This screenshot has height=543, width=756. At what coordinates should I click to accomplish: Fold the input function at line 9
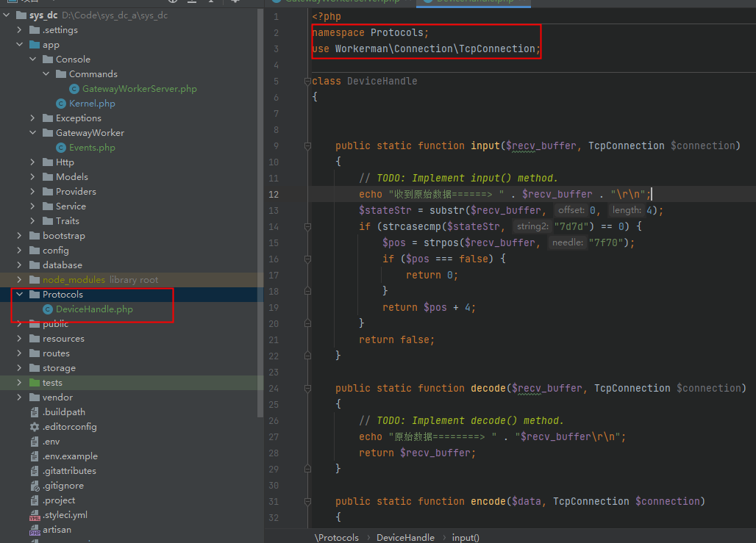click(x=307, y=146)
